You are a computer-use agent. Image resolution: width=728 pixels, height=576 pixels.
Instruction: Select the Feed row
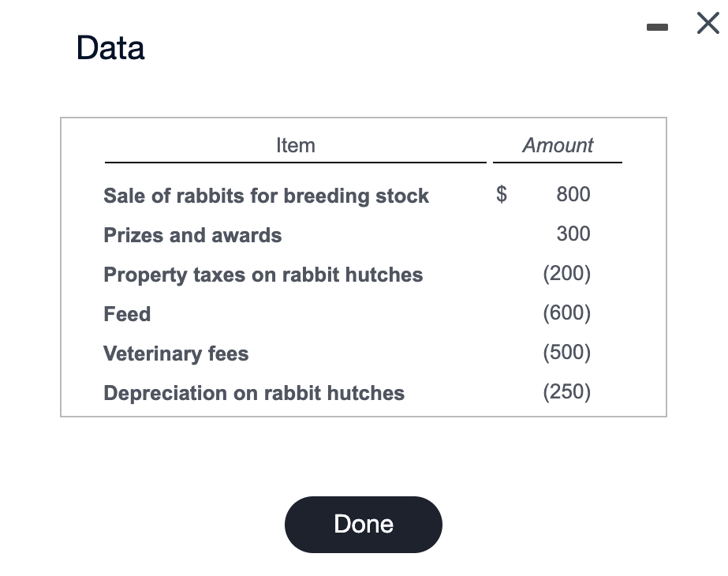pyautogui.click(x=127, y=314)
